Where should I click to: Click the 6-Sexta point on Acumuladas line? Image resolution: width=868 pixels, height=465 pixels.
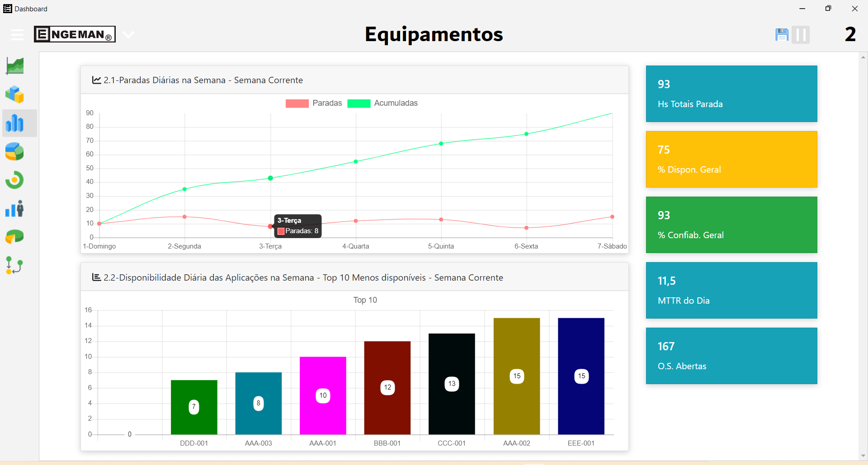coord(526,134)
